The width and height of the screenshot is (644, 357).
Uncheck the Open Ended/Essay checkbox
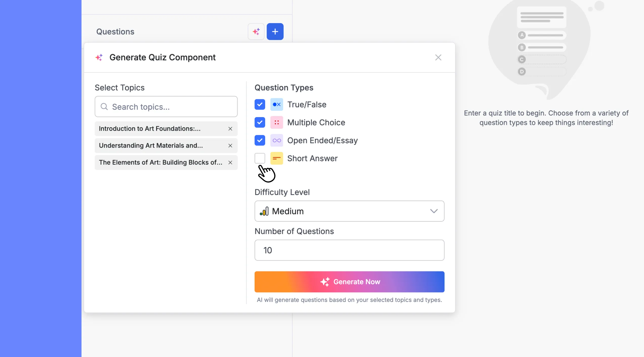(x=260, y=140)
